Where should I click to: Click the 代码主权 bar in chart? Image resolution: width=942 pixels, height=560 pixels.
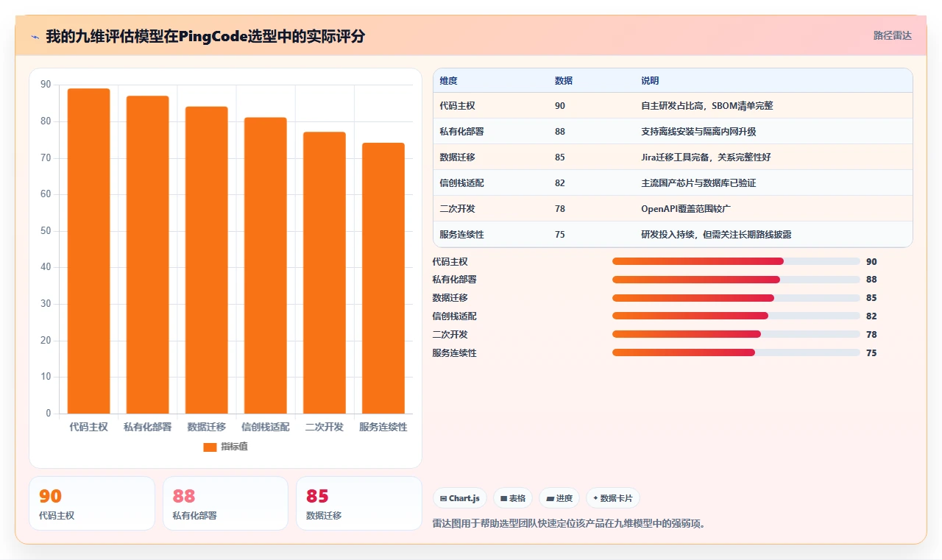[x=89, y=251]
